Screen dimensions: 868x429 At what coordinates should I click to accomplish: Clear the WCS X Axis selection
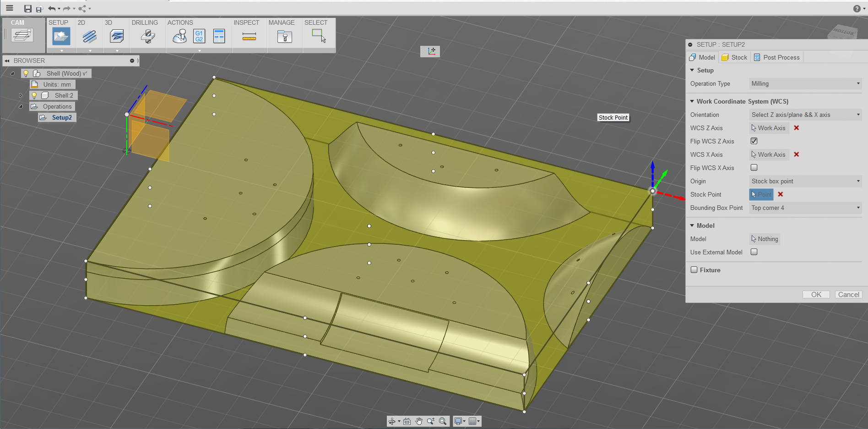click(x=797, y=154)
